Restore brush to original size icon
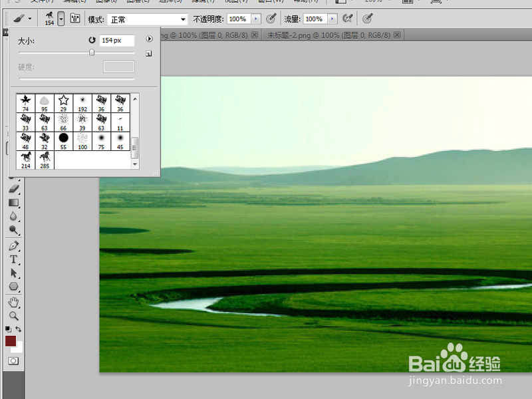The height and width of the screenshot is (399, 532). (92, 40)
